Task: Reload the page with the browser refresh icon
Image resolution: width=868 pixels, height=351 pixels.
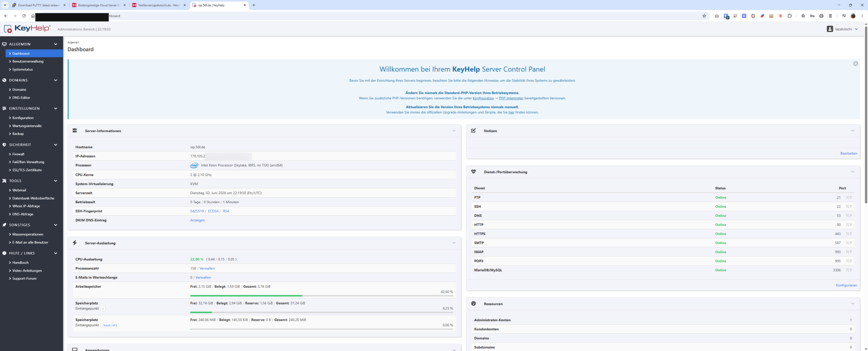Action: pyautogui.click(x=24, y=16)
